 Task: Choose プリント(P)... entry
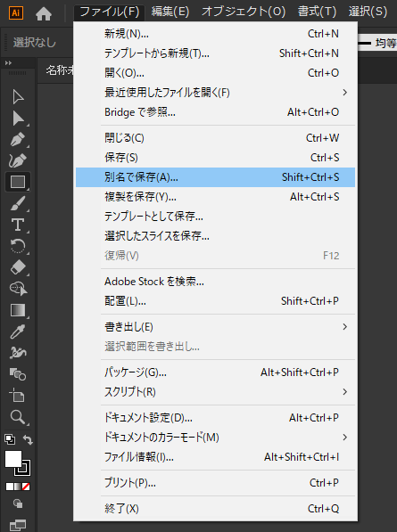(215, 483)
